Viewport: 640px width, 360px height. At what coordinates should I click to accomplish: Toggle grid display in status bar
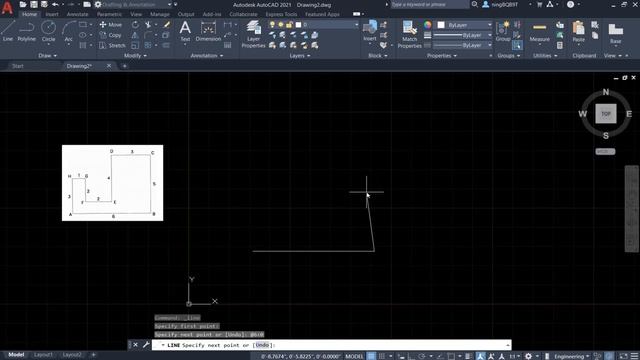(371, 356)
